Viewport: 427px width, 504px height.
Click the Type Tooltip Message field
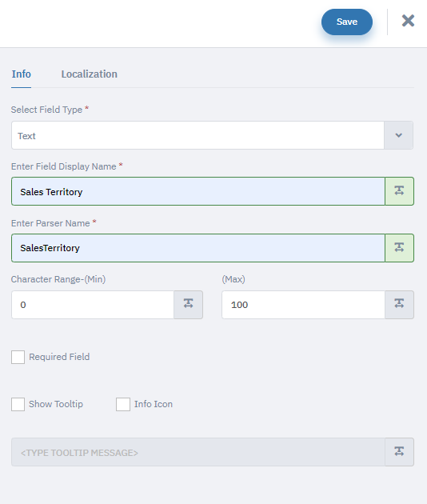pos(198,452)
